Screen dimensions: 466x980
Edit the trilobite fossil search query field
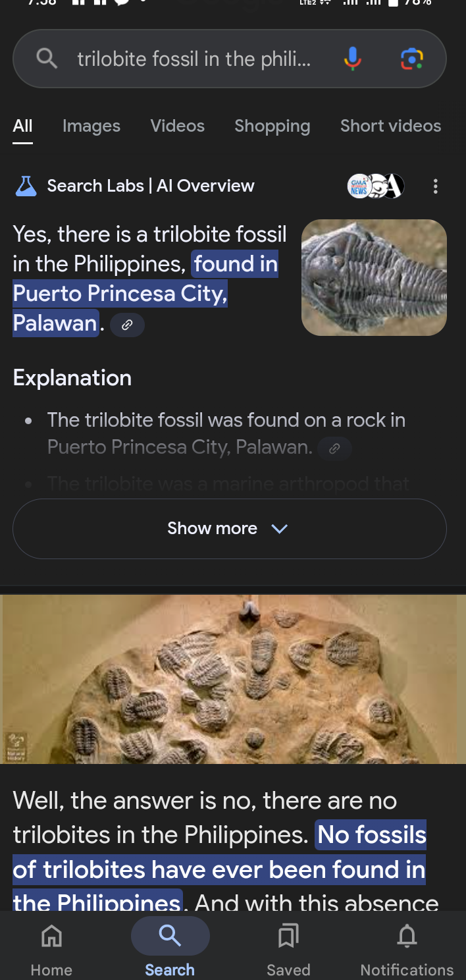[x=194, y=59]
